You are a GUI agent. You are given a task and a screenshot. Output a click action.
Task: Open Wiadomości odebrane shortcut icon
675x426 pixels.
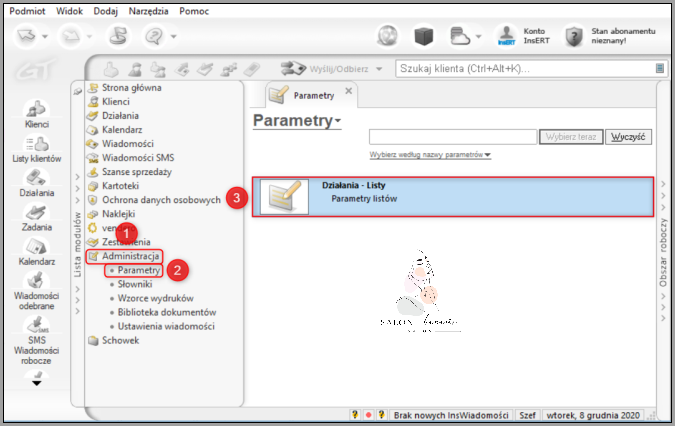click(37, 290)
